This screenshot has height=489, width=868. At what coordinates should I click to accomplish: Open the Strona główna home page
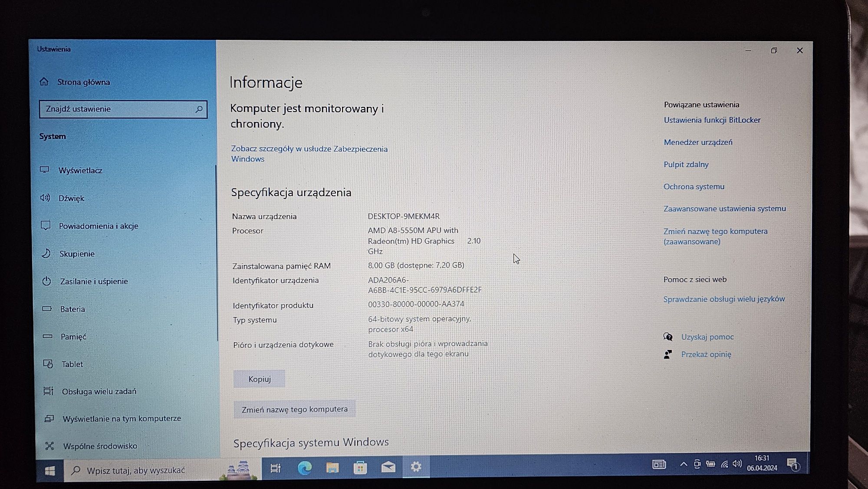click(75, 82)
